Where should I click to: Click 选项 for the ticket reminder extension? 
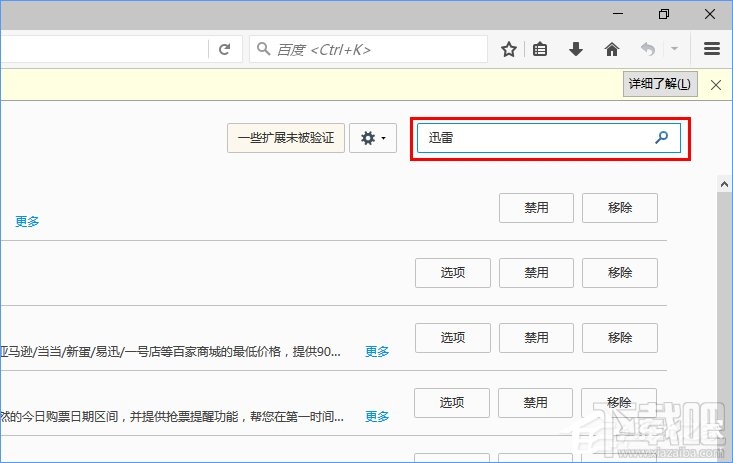pos(452,403)
